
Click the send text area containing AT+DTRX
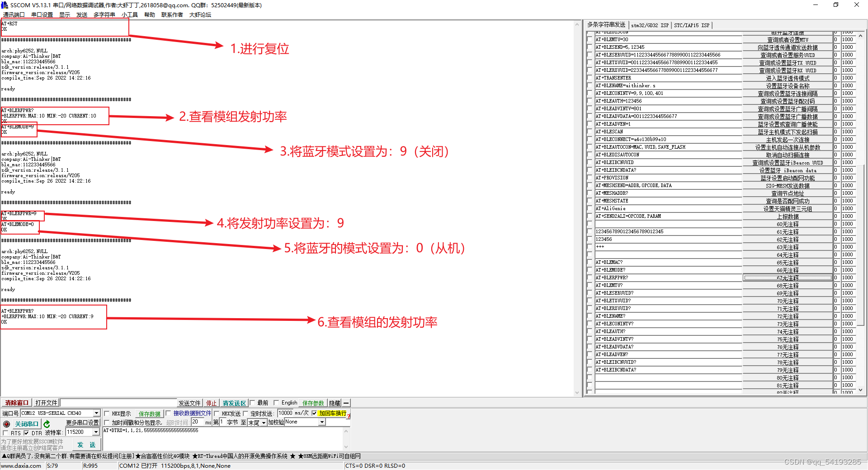click(x=223, y=439)
